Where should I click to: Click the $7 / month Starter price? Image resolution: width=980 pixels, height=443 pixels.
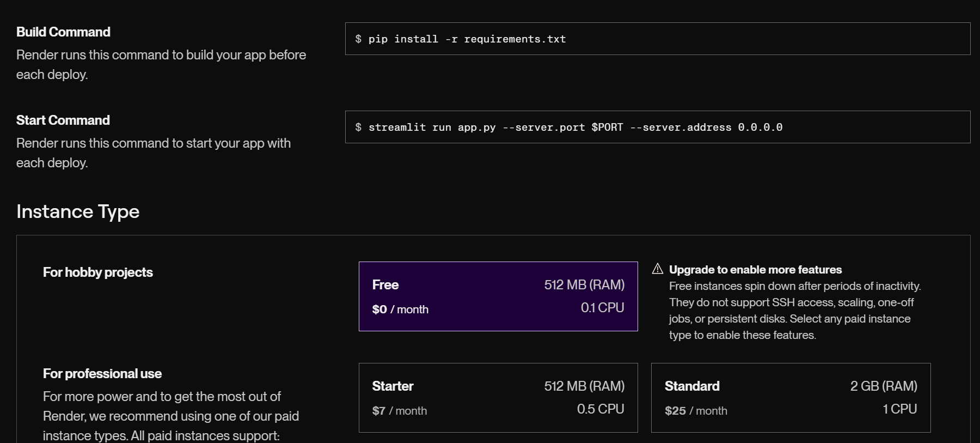(x=400, y=411)
